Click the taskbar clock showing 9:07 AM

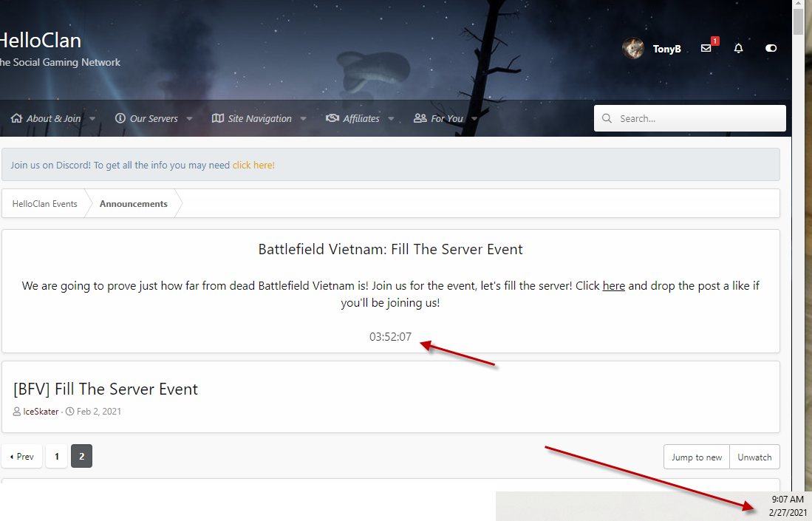[788, 500]
